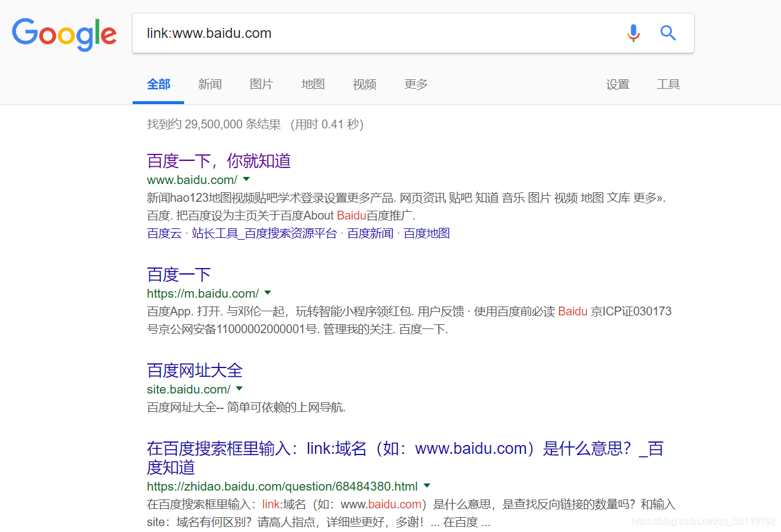Open the 百度云 sitelink
This screenshot has width=781, height=532.
click(164, 233)
